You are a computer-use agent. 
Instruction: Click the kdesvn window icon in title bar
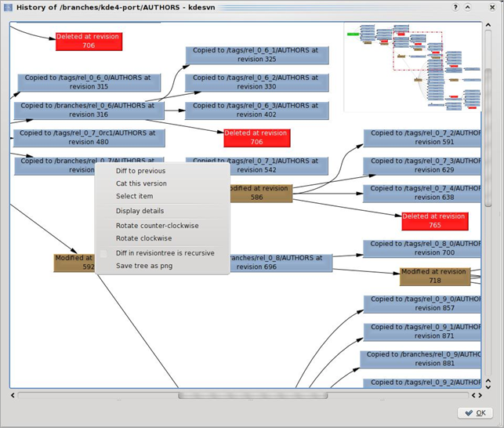tap(9, 7)
